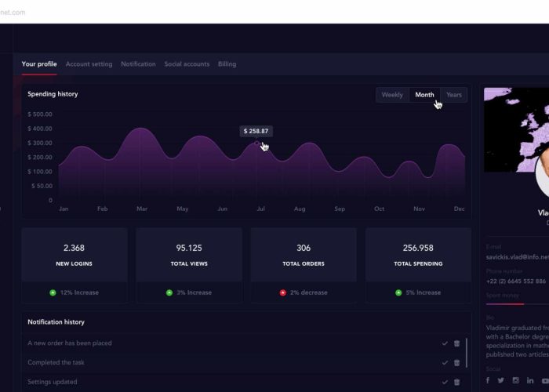Click the LinkedIn social icon

pos(530,380)
